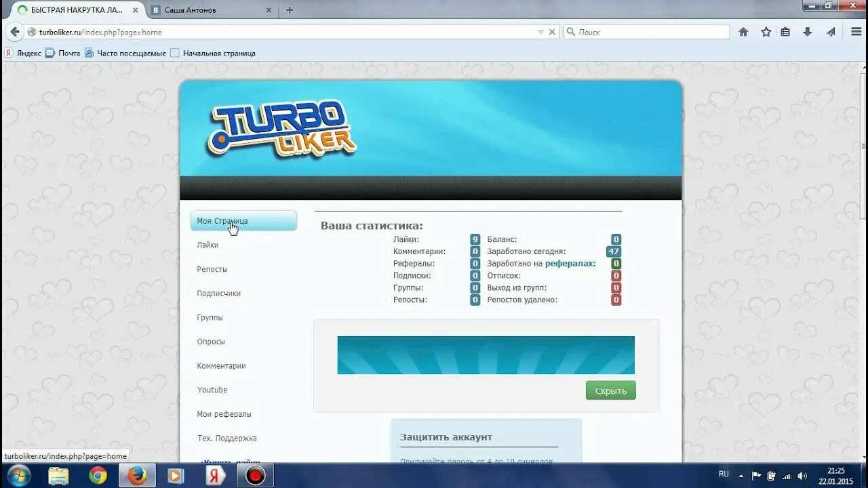The image size is (868, 488).
Task: Show bookmarks list icon in toolbar
Action: click(x=785, y=32)
